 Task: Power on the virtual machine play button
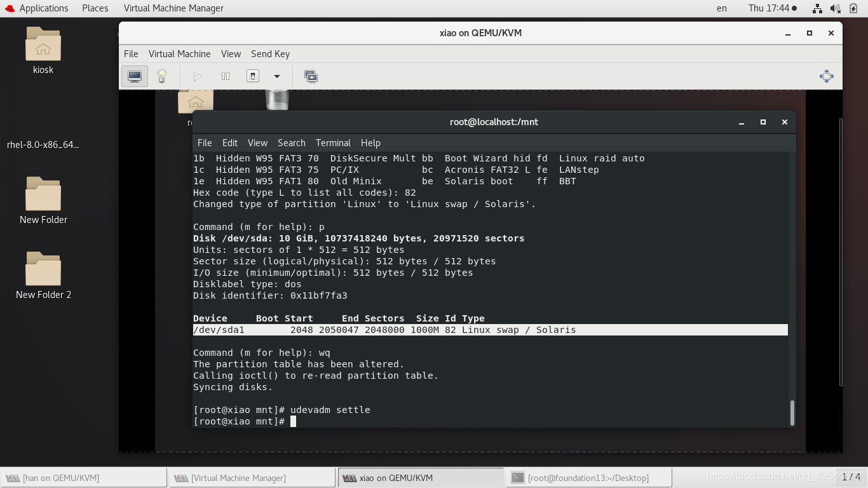(198, 76)
